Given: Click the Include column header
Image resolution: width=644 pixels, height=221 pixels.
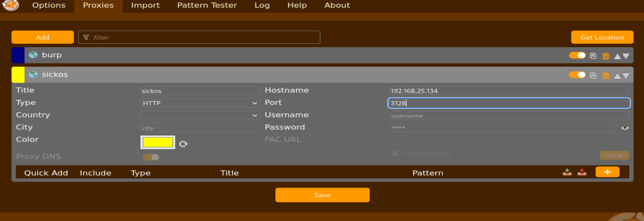Looking at the screenshot, I should point(95,173).
